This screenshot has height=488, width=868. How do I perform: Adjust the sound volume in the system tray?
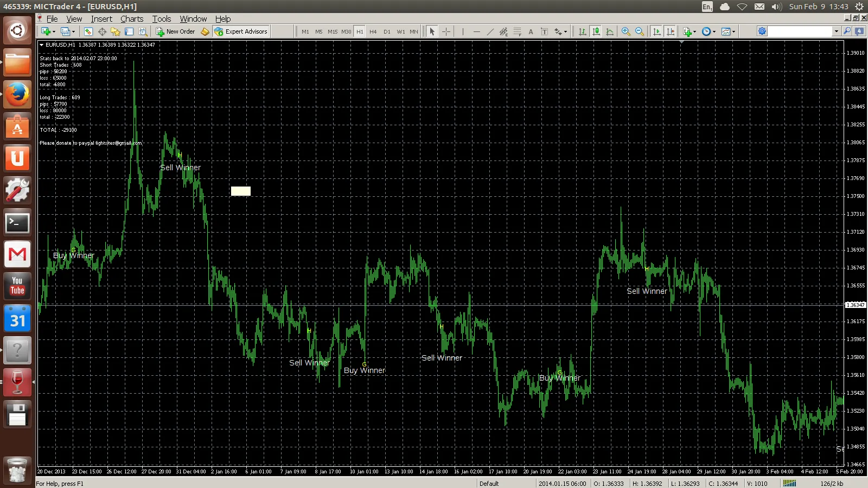(776, 7)
